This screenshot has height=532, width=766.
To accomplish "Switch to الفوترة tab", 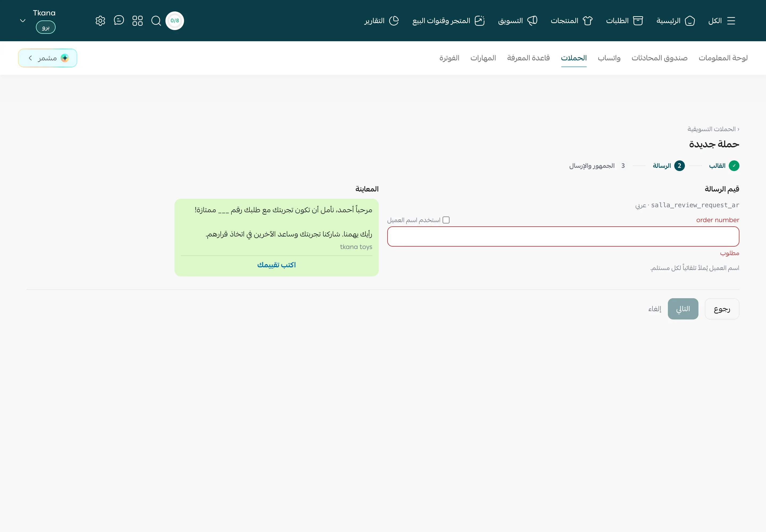I will (x=449, y=58).
